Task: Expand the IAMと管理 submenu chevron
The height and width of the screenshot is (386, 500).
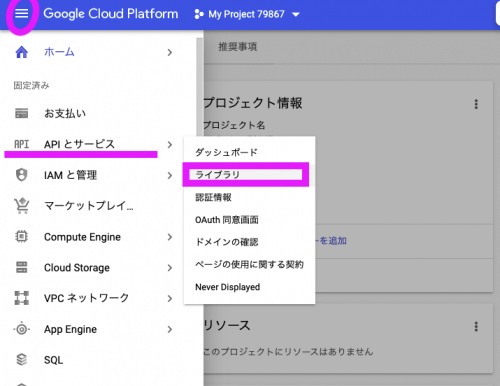Action: (x=170, y=175)
